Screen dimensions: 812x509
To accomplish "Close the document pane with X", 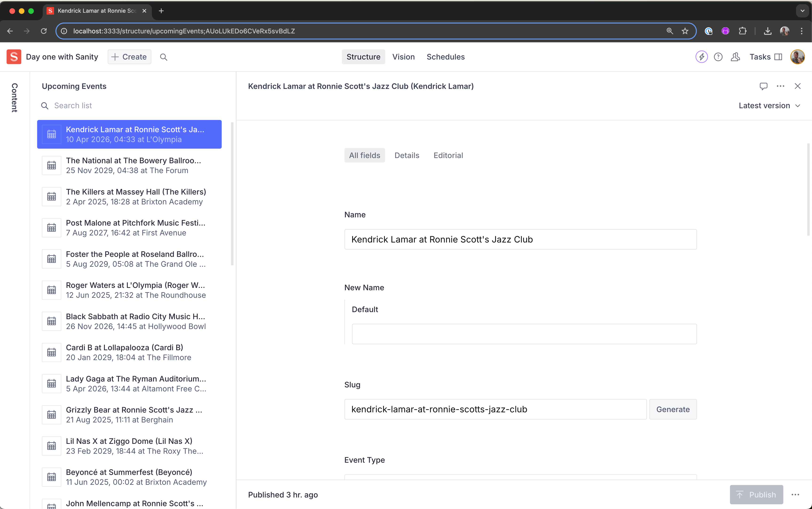I will [x=797, y=86].
